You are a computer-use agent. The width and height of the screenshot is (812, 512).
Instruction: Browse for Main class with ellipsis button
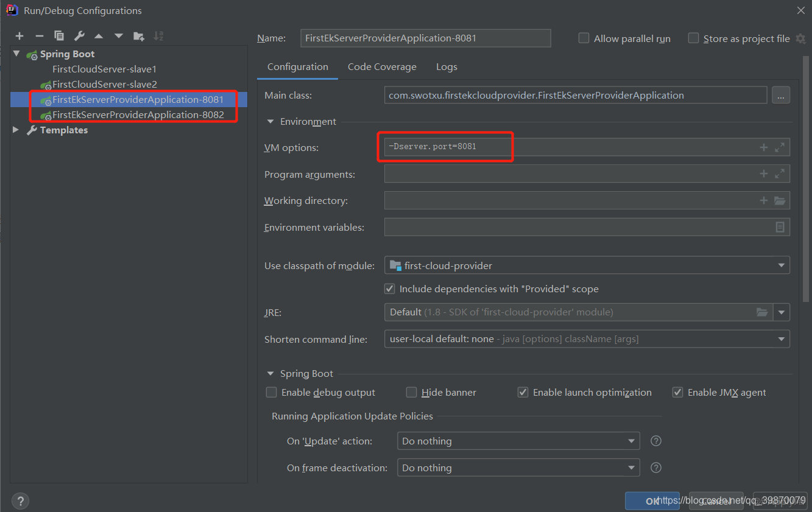click(x=781, y=95)
